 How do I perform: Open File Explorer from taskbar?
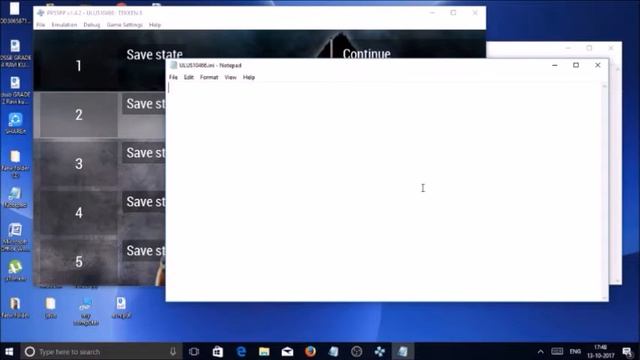(x=264, y=351)
